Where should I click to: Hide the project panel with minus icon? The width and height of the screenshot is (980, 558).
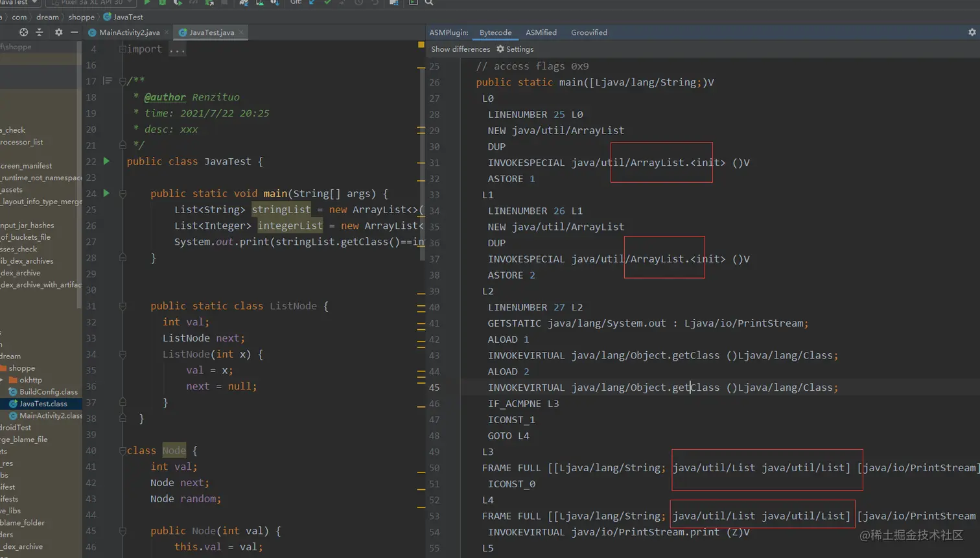pos(74,32)
